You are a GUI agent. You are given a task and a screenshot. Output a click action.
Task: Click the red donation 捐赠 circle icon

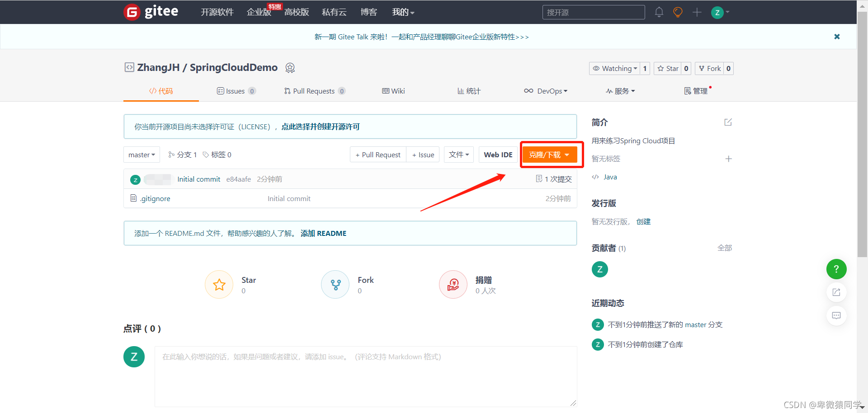click(x=453, y=284)
